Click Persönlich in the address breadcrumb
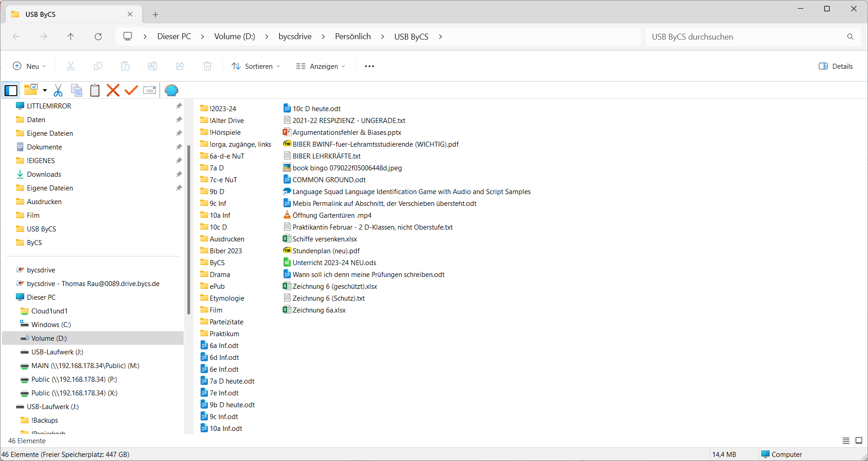The height and width of the screenshot is (461, 868). pyautogui.click(x=353, y=36)
